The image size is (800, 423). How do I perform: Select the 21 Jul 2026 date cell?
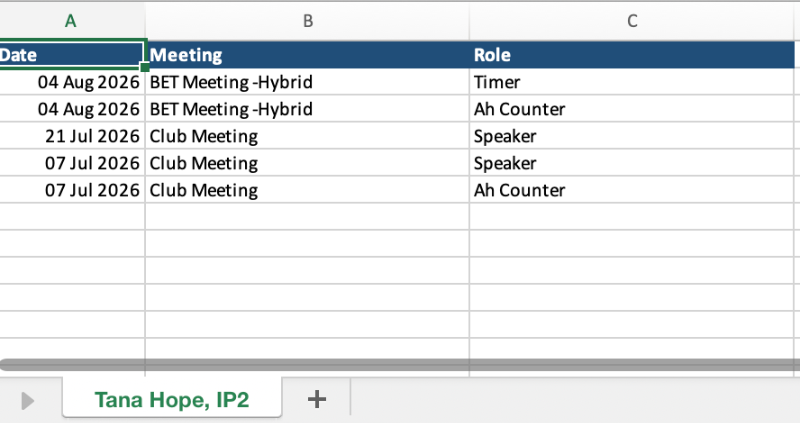[x=72, y=136]
